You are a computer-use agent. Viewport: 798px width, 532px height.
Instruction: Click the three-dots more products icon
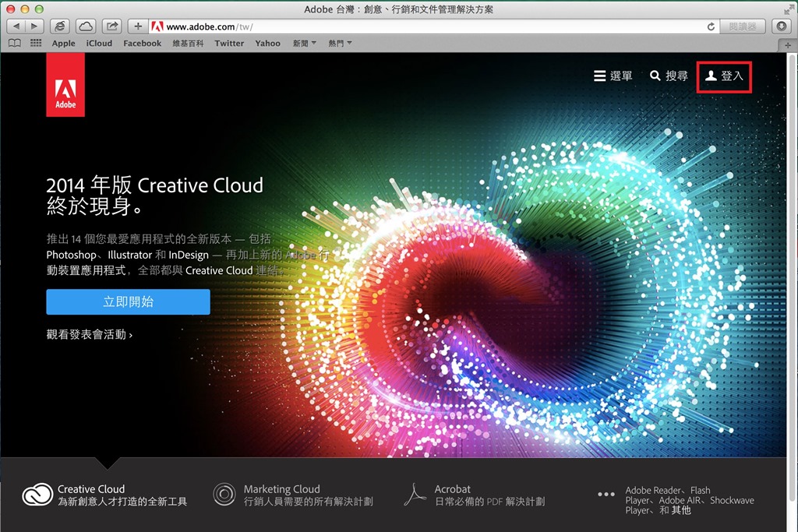(x=606, y=494)
